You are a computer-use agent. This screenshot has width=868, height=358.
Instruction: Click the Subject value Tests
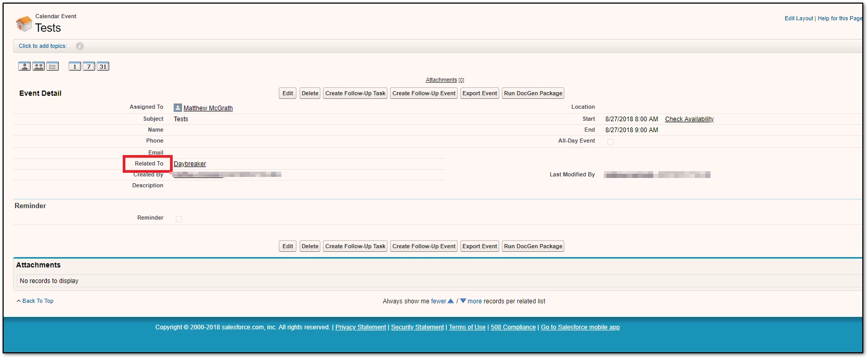click(181, 119)
